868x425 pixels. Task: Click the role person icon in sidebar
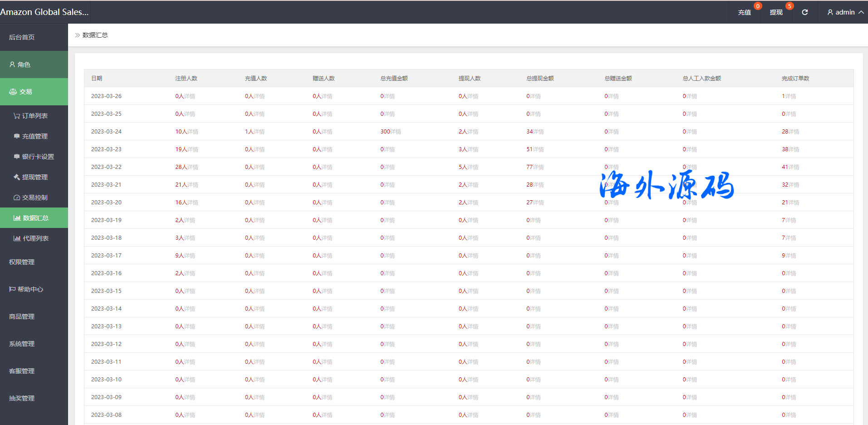pos(12,64)
